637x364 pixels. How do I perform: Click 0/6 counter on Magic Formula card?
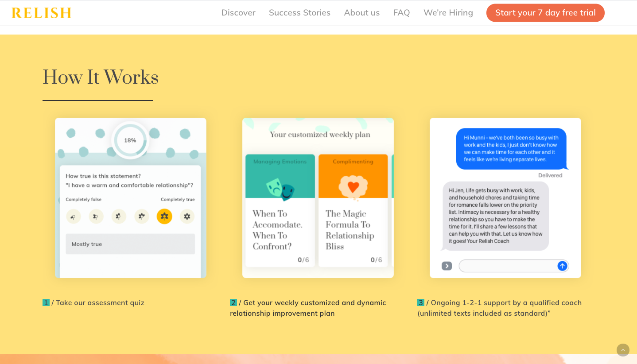pyautogui.click(x=376, y=260)
